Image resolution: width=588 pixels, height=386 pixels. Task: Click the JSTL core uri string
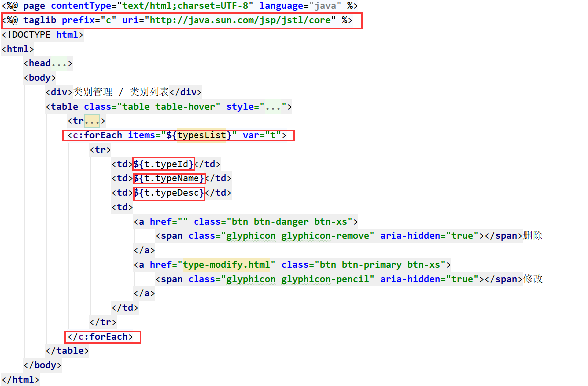pos(243,20)
